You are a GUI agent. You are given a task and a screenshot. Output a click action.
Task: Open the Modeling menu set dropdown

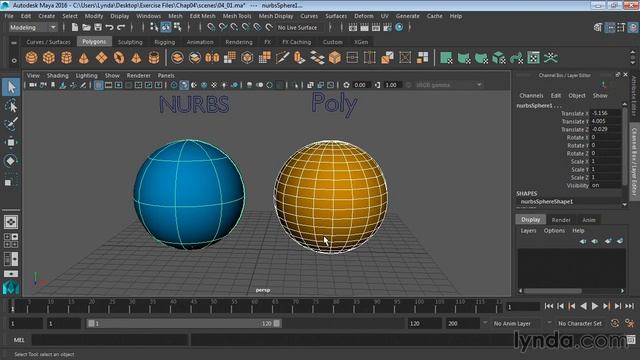click(33, 27)
